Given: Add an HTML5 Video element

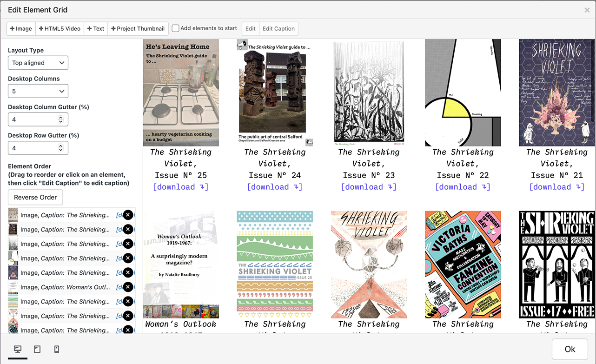Looking at the screenshot, I should pos(60,28).
